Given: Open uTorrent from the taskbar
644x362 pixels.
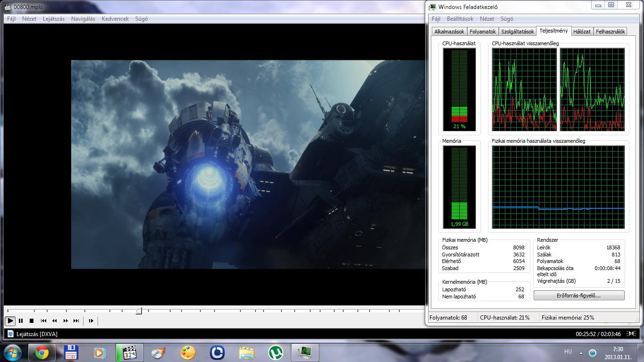Looking at the screenshot, I should point(275,353).
